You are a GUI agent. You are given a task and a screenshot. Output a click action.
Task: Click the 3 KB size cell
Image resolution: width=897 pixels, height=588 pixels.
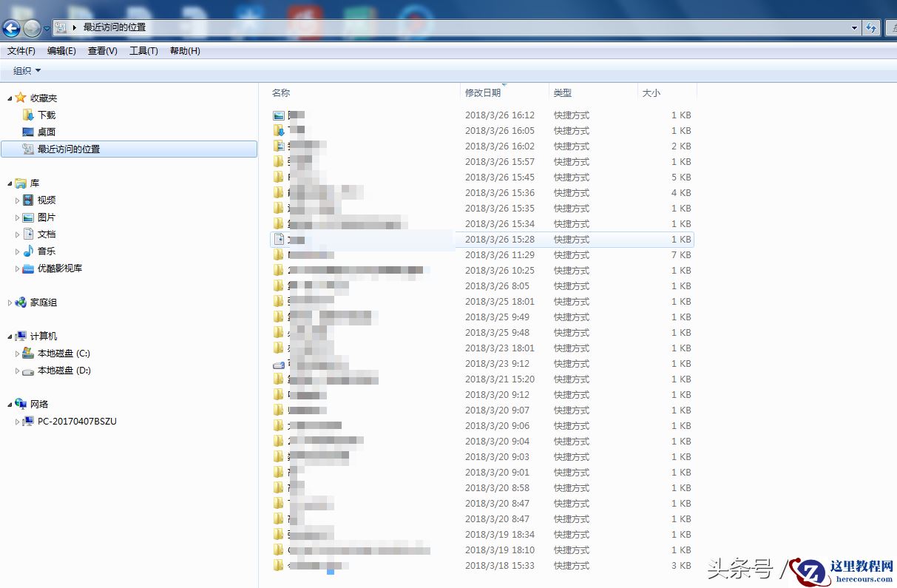coord(681,566)
